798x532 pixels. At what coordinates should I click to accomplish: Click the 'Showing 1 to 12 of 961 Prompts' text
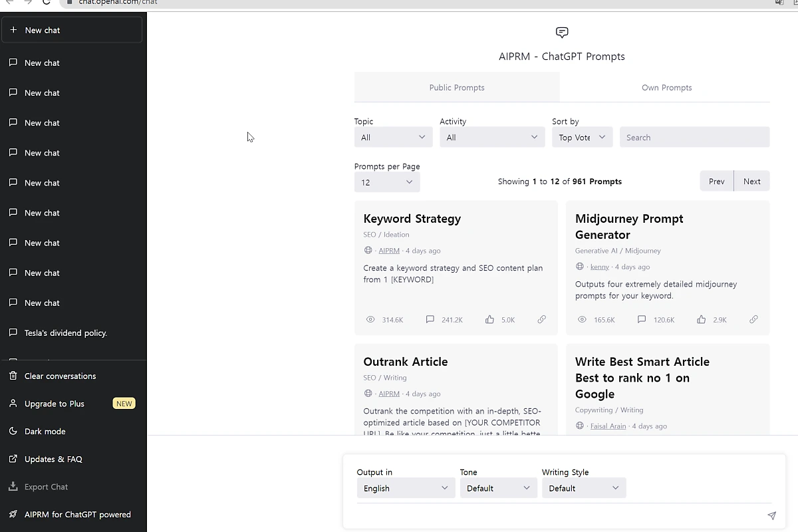click(x=560, y=182)
